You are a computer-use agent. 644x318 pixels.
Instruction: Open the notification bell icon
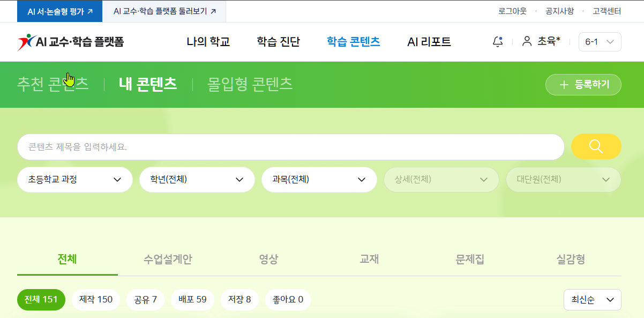(x=498, y=42)
